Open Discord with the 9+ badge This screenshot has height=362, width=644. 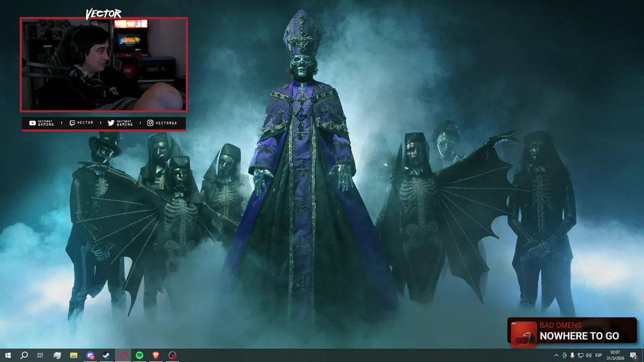click(x=90, y=355)
